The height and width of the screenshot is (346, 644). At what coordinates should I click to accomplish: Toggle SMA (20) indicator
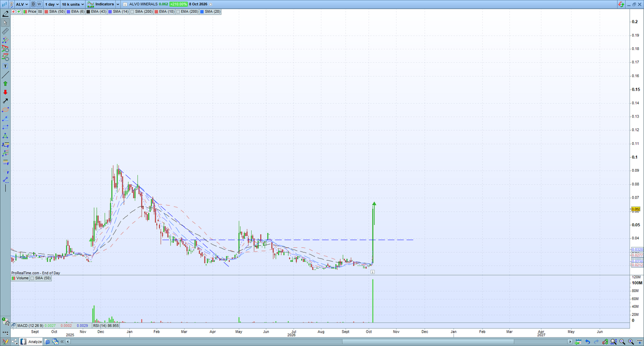(210, 11)
